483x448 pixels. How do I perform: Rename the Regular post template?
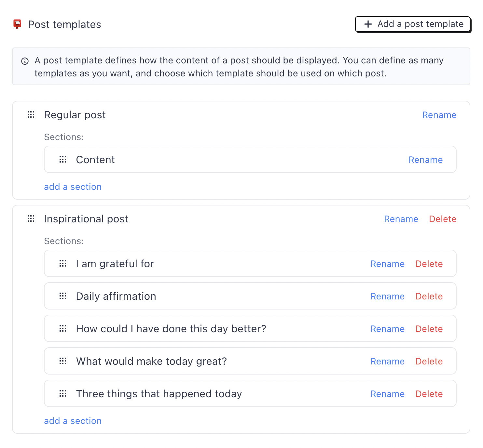(439, 115)
